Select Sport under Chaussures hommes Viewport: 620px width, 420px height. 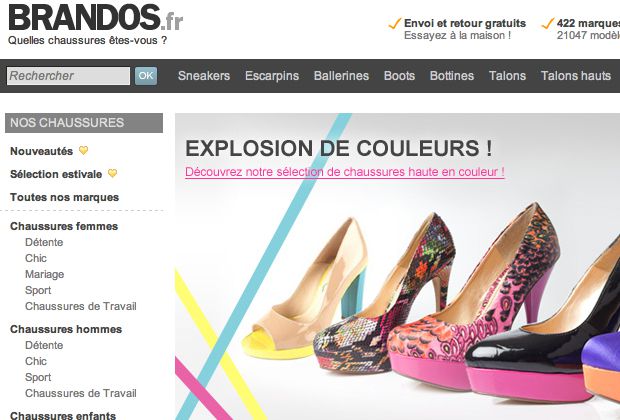(38, 377)
